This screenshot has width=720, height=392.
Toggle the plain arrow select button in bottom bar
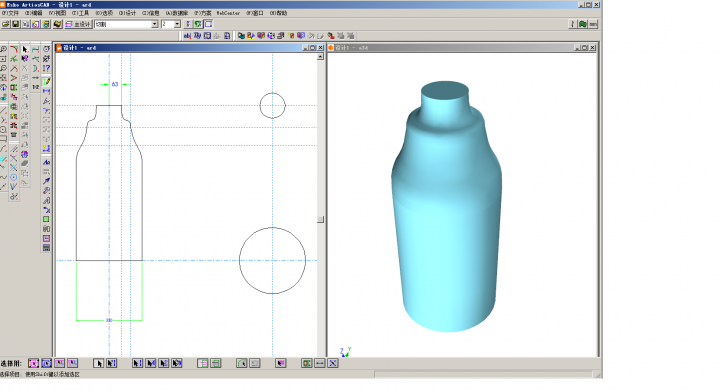tap(98, 364)
